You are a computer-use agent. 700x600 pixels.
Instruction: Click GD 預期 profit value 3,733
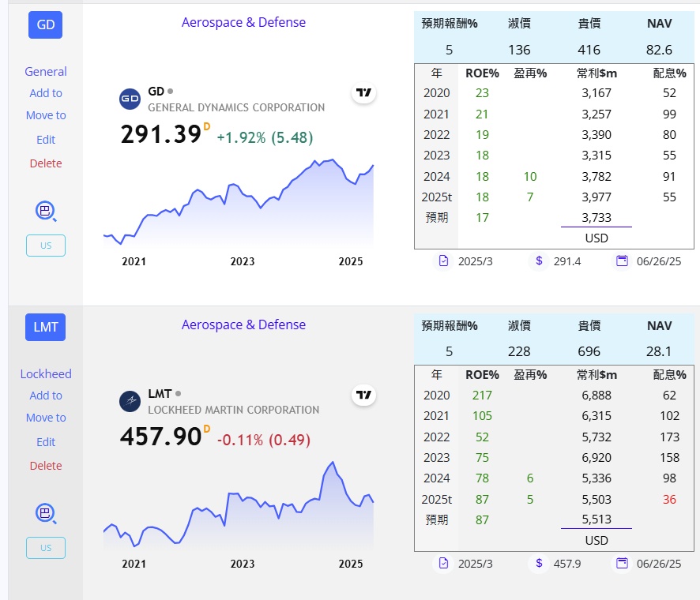click(x=596, y=218)
